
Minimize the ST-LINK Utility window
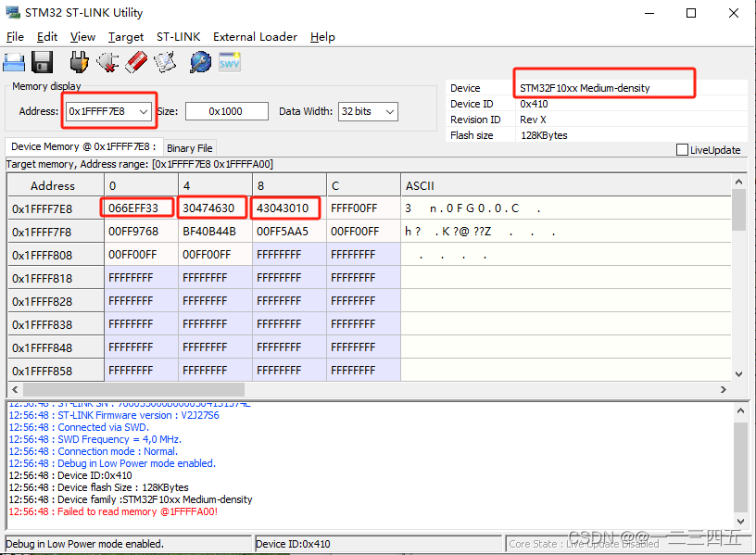[x=649, y=13]
